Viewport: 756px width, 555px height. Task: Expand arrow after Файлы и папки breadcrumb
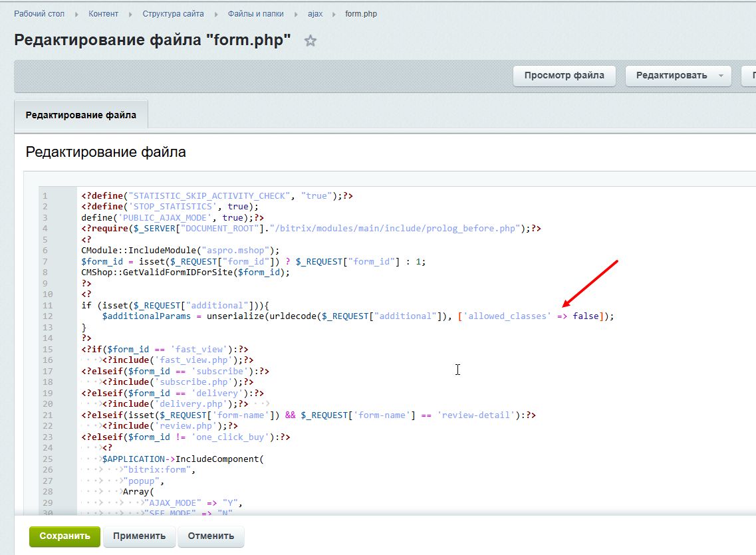[x=295, y=13]
